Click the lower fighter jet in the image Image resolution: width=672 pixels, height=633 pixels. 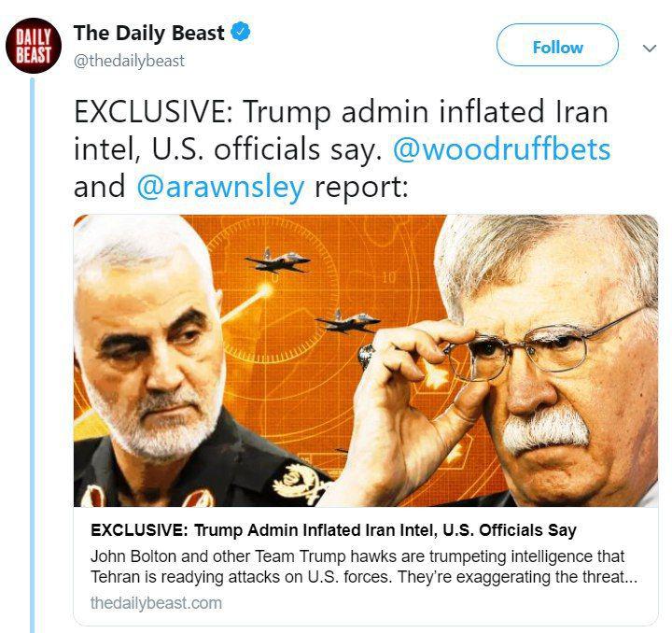(x=347, y=321)
